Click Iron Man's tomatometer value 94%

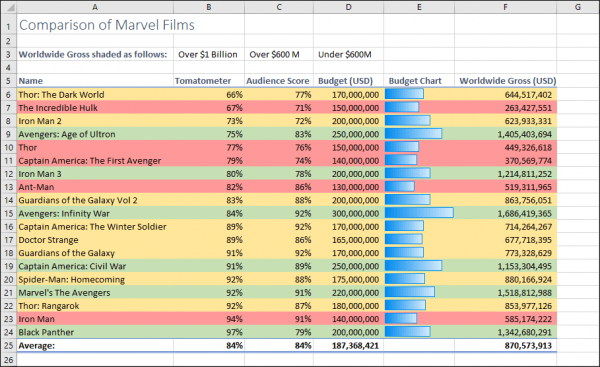click(209, 319)
